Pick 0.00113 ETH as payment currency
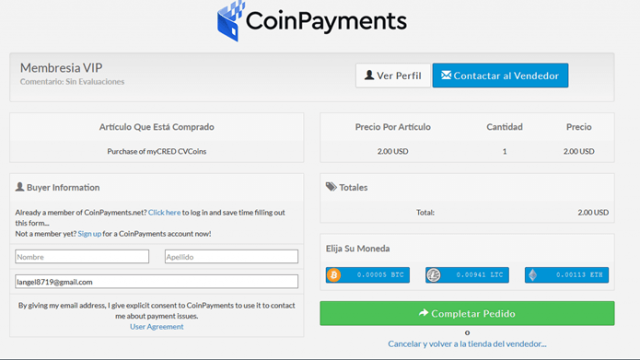The image size is (640, 360). [x=567, y=275]
